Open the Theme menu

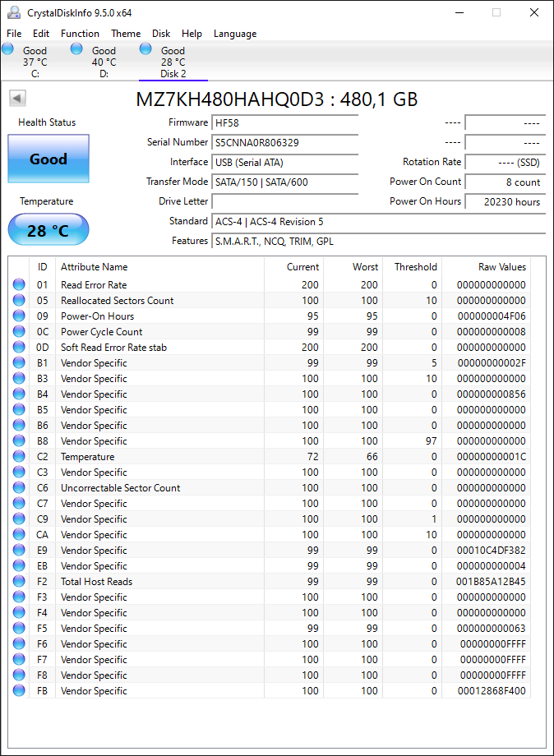click(126, 33)
